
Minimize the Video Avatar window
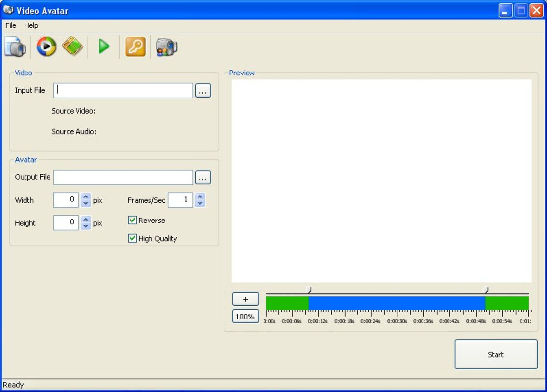[x=505, y=10]
